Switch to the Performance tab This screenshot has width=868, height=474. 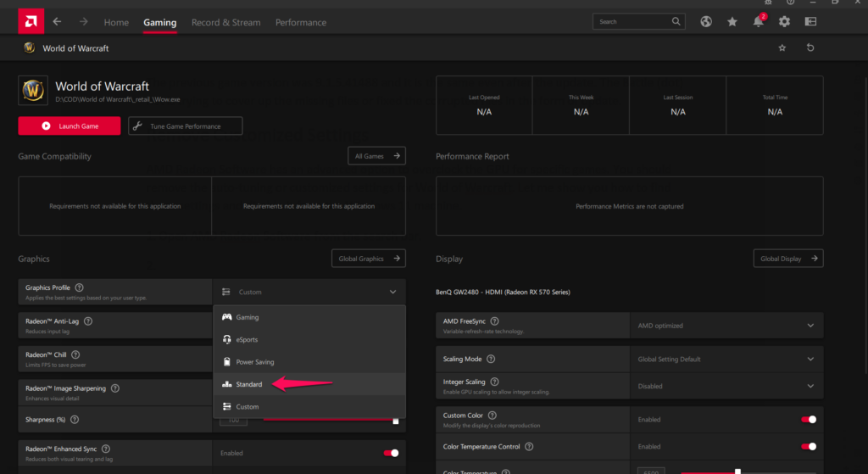coord(301,22)
